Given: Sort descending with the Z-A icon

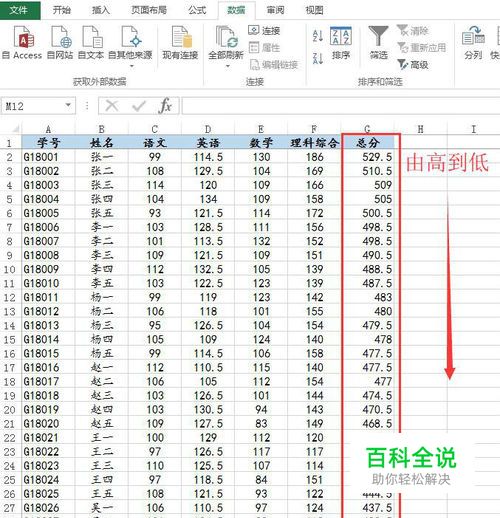Looking at the screenshot, I should 318,58.
